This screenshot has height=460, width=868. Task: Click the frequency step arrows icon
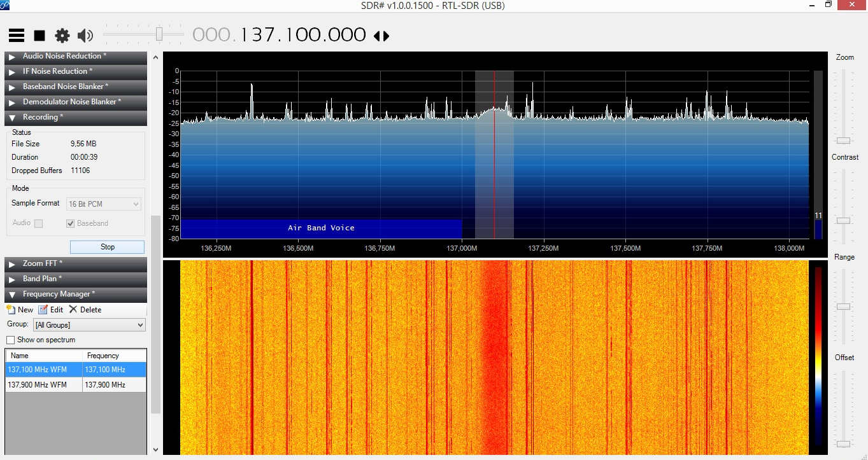(381, 36)
